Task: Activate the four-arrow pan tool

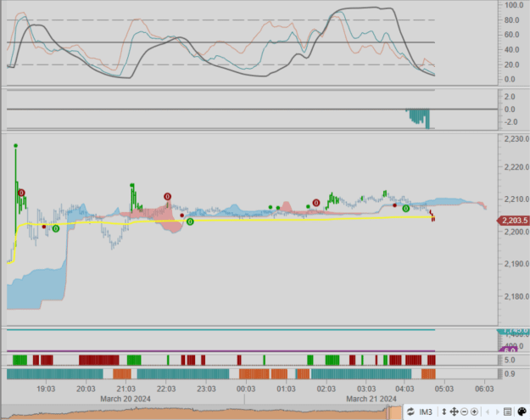Action: [454, 412]
